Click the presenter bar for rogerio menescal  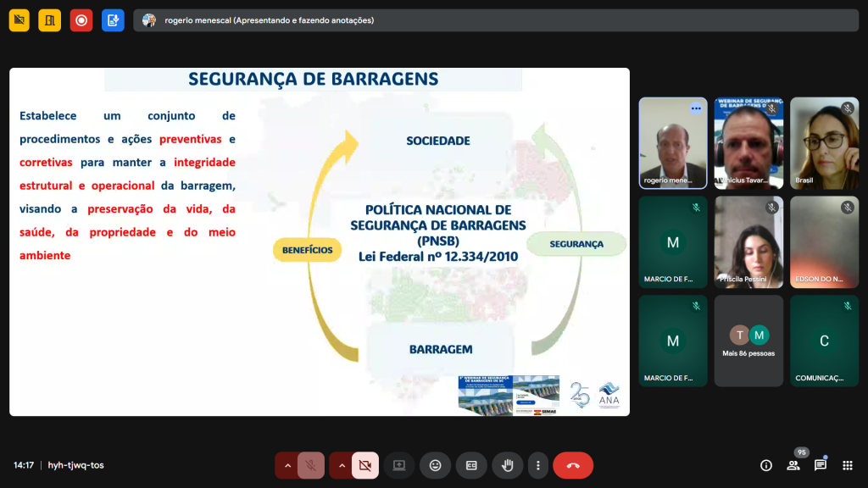click(x=497, y=20)
